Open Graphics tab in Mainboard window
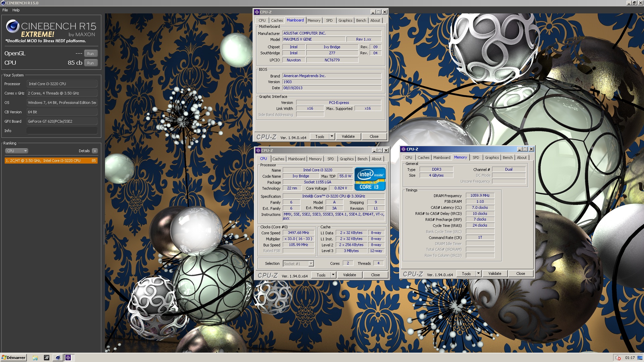The width and height of the screenshot is (644, 362). click(x=345, y=20)
